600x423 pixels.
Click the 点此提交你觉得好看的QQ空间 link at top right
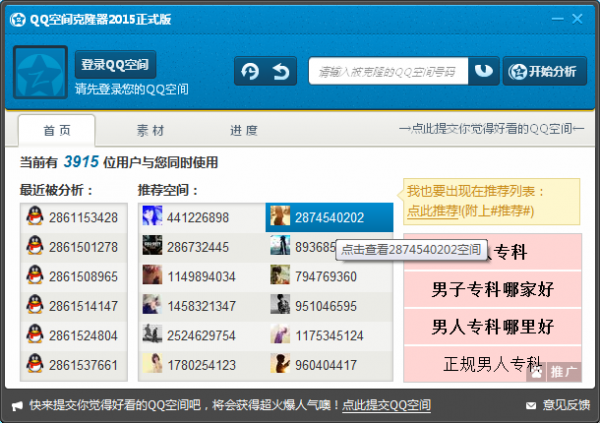(x=492, y=129)
